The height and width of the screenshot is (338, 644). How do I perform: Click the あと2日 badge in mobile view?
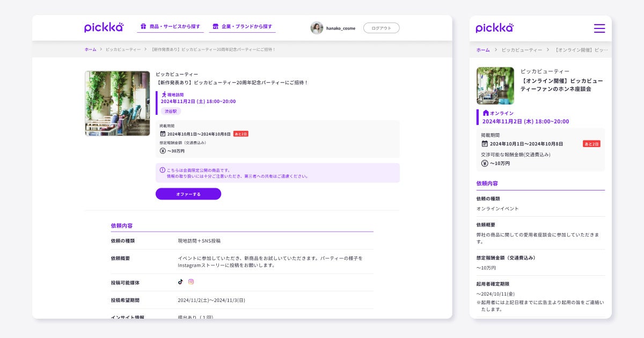[591, 144]
